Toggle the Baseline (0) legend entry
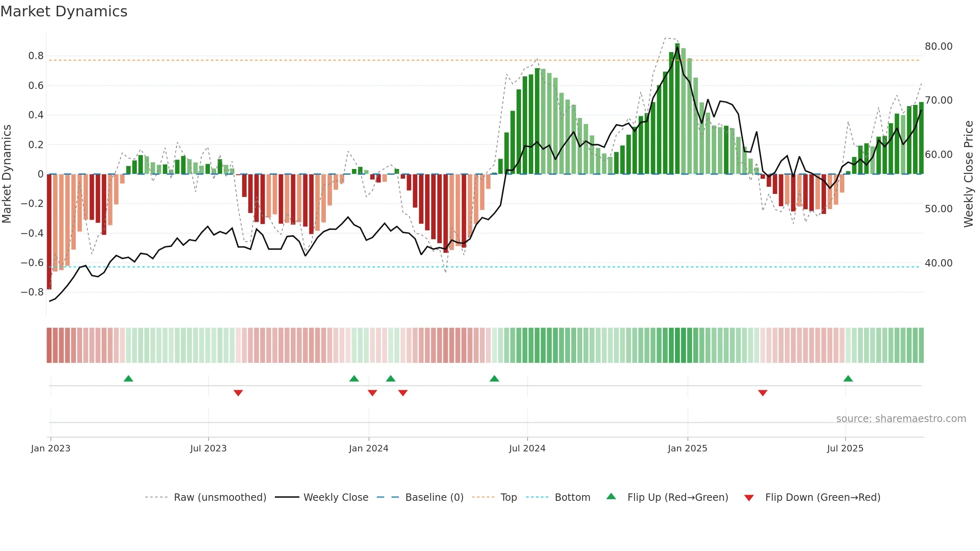 click(420, 497)
